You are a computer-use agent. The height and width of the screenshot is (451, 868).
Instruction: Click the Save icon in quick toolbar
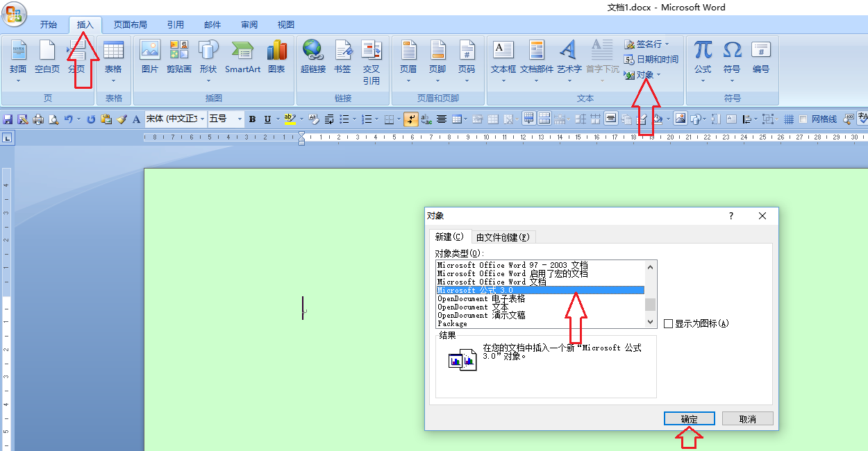tap(8, 119)
